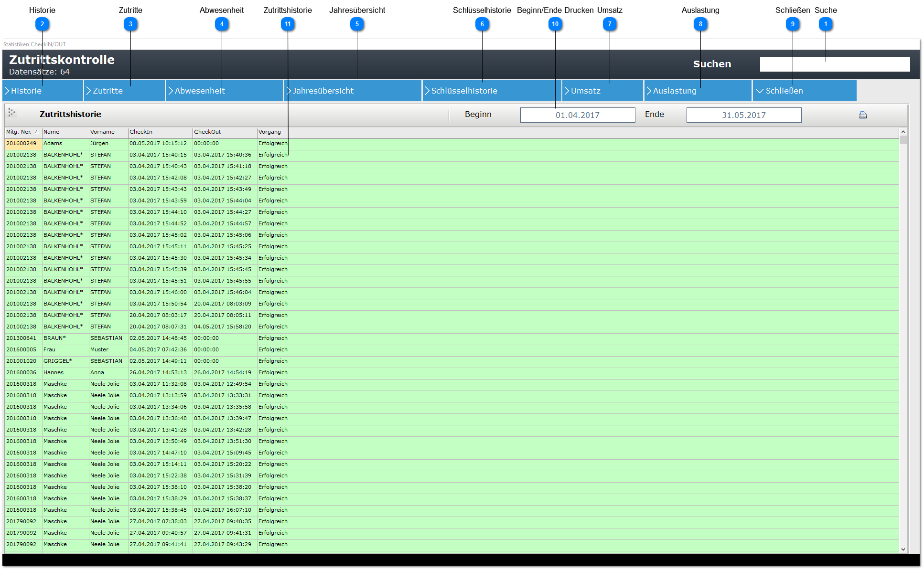Viewport: 924px width, 570px height.
Task: Click the grid icon beside Zutrittshistorie title
Action: [12, 113]
